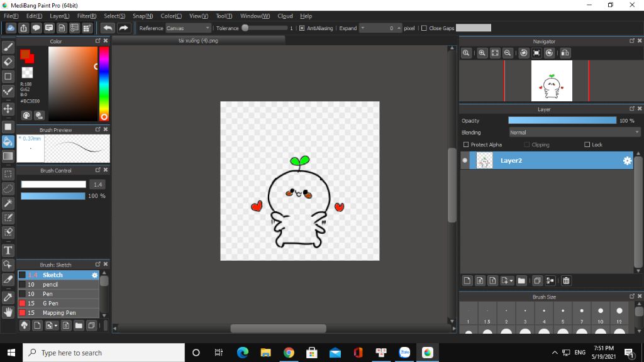
Task: Click fit-to-window icon in Navigator
Action: coord(495,53)
